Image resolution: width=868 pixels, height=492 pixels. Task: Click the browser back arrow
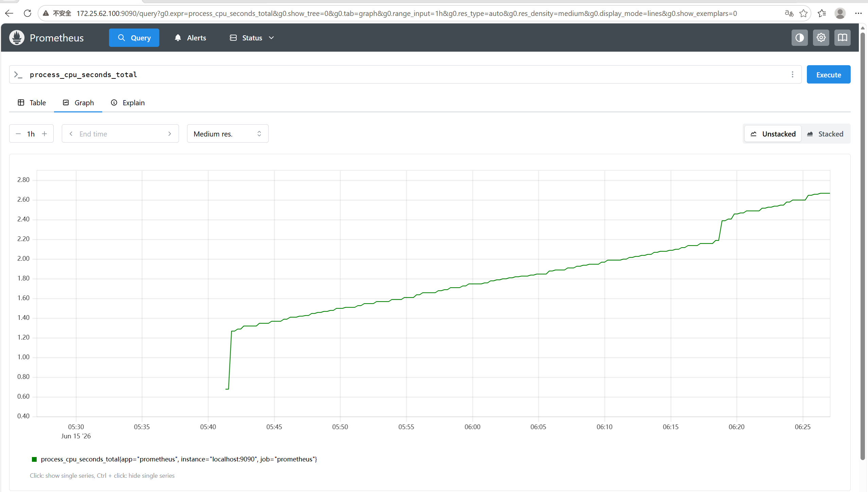click(9, 13)
